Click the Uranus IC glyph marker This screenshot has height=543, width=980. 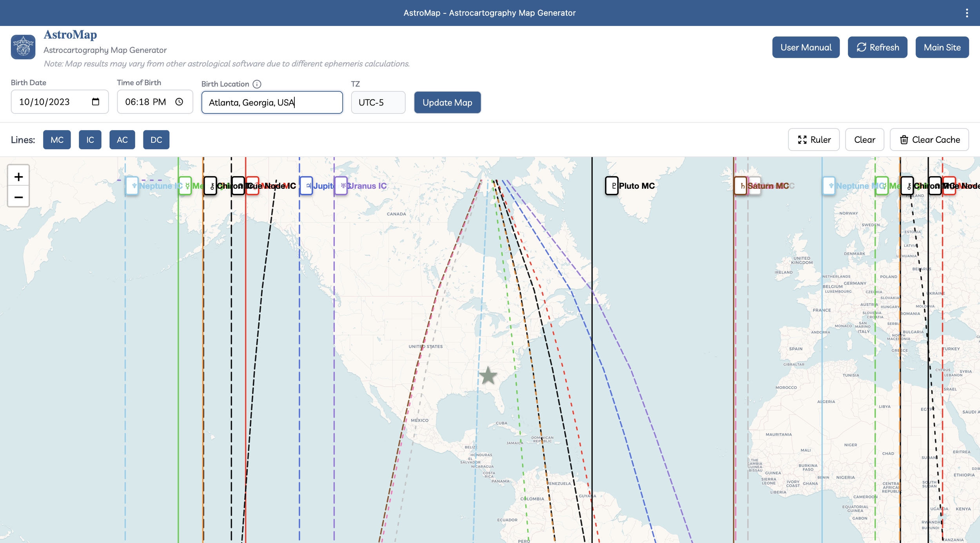(341, 186)
